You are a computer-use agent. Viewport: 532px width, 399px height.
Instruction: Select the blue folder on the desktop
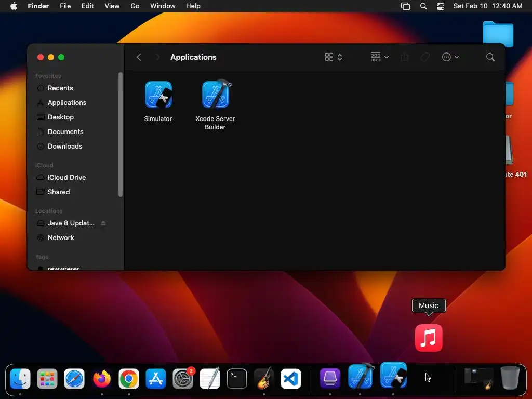tap(498, 34)
